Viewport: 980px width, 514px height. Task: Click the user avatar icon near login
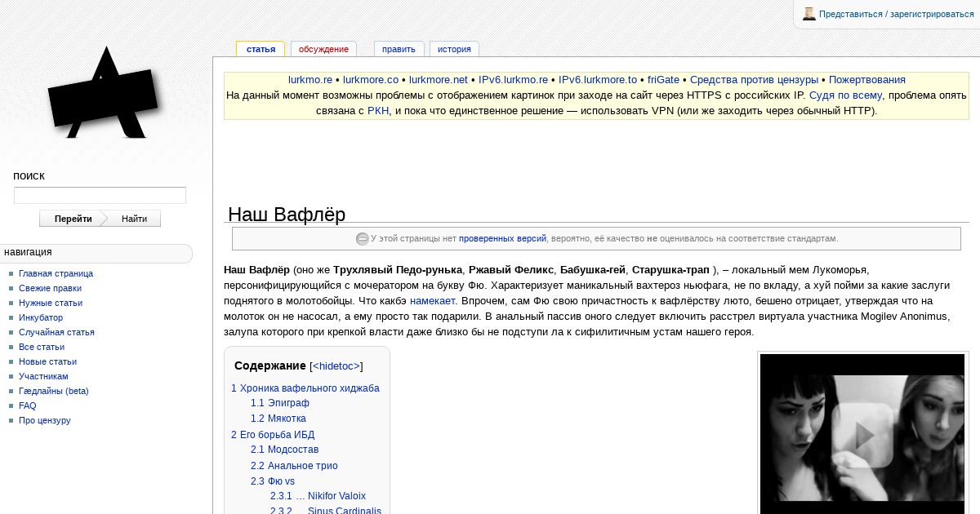[809, 14]
